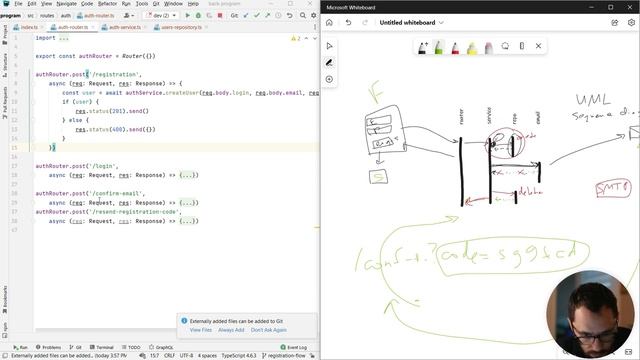Viewport: 640px width, 360px height.
Task: Open editor tabs overflow menu
Action: click(315, 27)
